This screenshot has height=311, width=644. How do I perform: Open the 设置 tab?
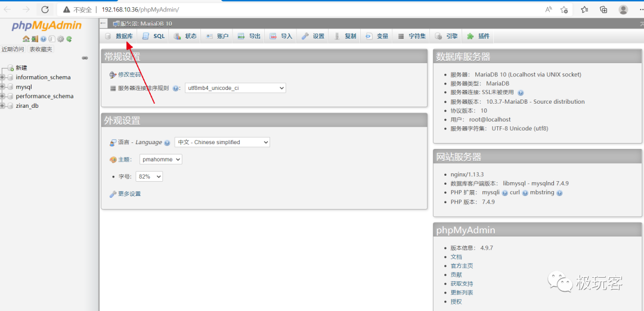pyautogui.click(x=313, y=36)
